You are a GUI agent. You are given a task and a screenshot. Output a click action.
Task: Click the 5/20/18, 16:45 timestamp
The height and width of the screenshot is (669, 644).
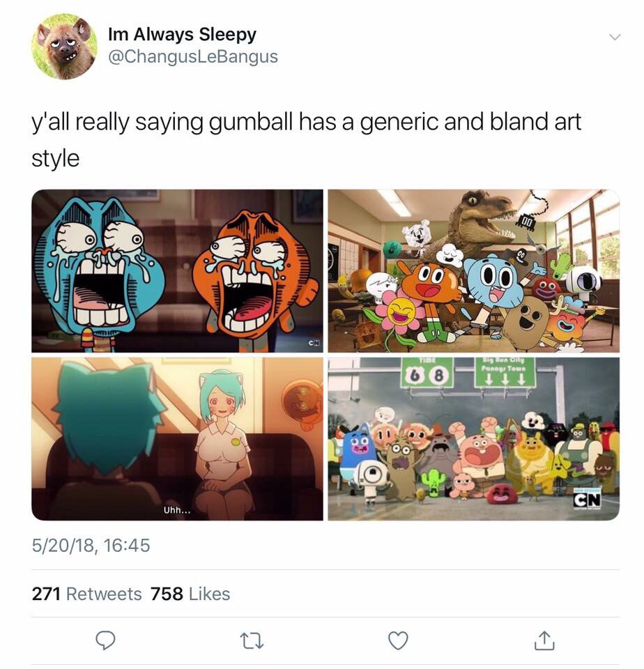coord(91,545)
